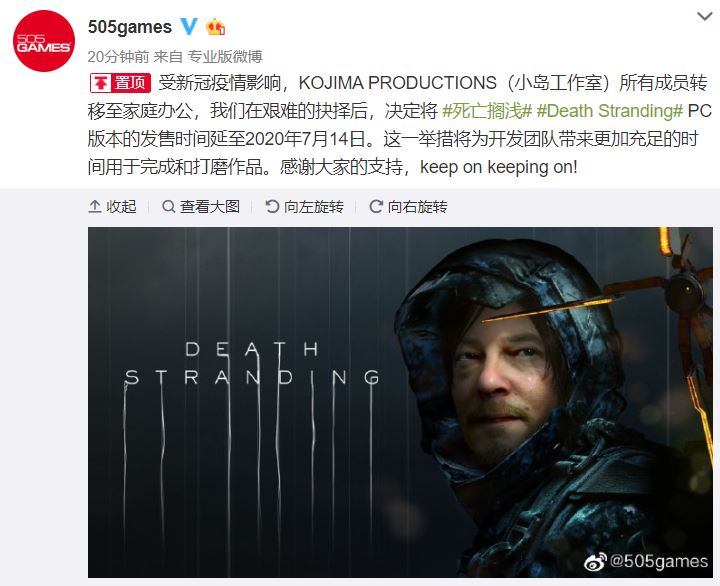
Task: Open the 505 Games profile avatar
Action: point(44,41)
